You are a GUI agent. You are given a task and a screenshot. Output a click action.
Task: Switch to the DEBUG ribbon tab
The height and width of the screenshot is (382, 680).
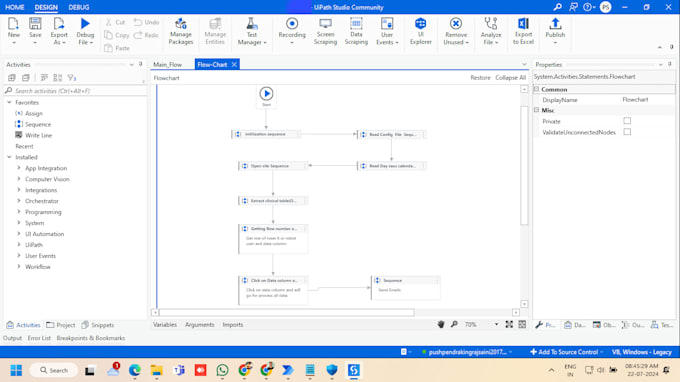pos(78,7)
